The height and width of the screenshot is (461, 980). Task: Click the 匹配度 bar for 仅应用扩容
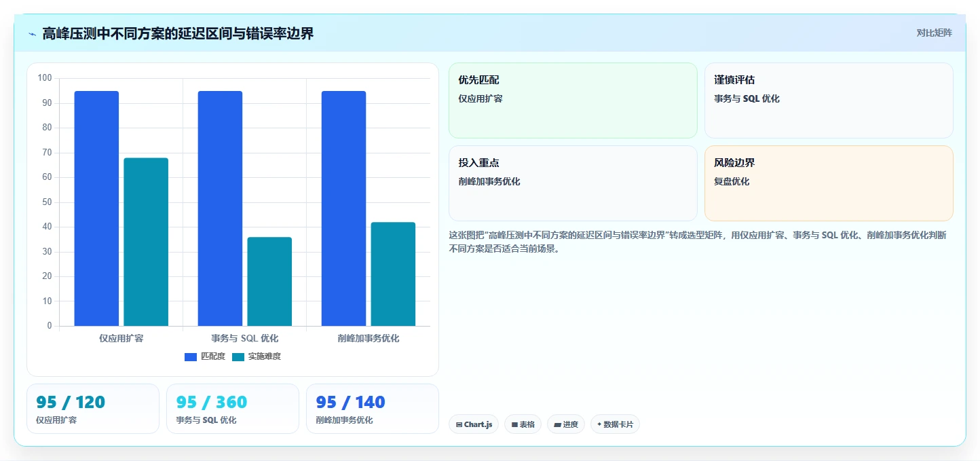pos(96,208)
